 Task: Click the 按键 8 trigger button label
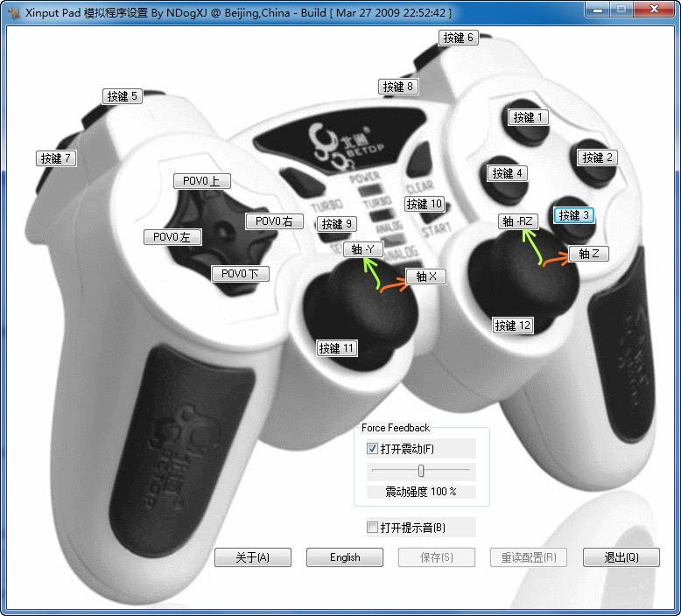(x=398, y=87)
